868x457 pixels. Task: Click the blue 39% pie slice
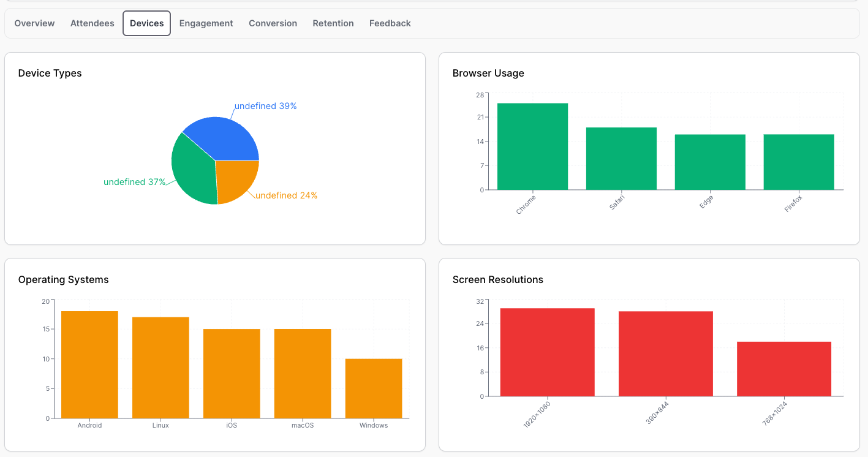[x=227, y=138]
